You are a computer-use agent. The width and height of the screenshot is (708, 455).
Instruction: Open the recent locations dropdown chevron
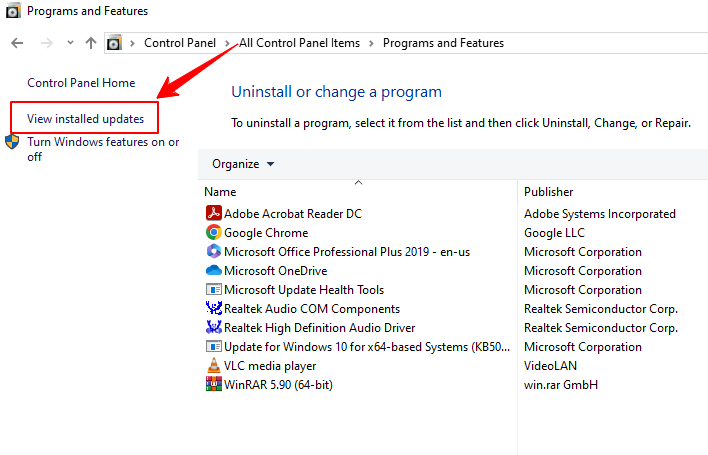click(70, 43)
